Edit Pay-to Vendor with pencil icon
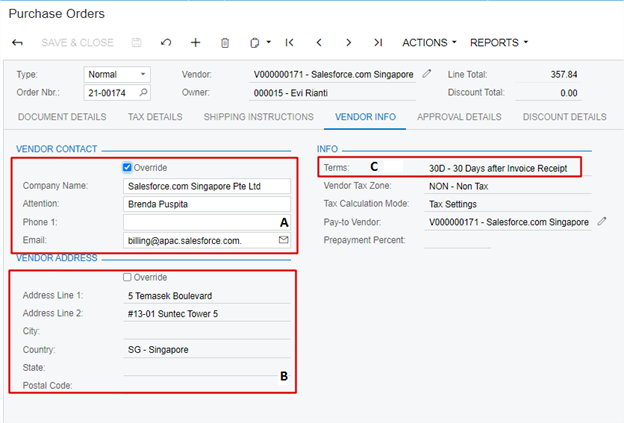624x423 pixels. click(602, 221)
